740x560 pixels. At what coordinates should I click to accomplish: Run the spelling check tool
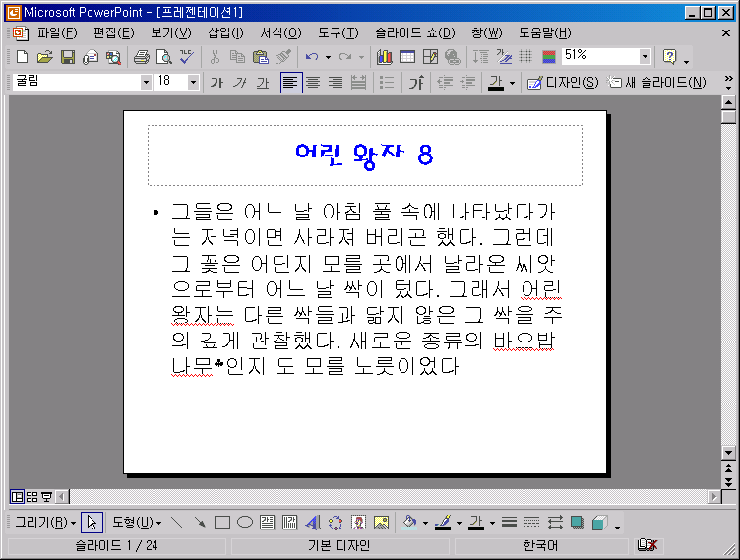[x=184, y=57]
